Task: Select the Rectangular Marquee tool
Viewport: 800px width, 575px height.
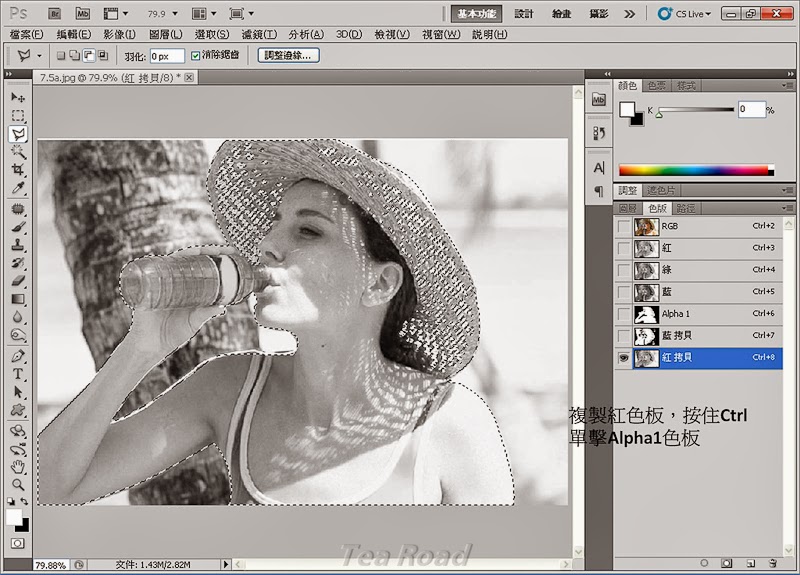Action: [x=18, y=116]
